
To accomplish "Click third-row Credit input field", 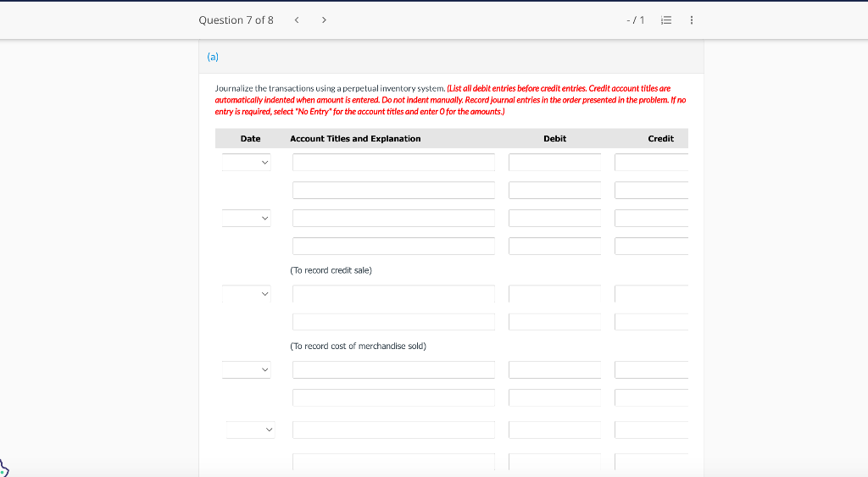I will coord(652,218).
